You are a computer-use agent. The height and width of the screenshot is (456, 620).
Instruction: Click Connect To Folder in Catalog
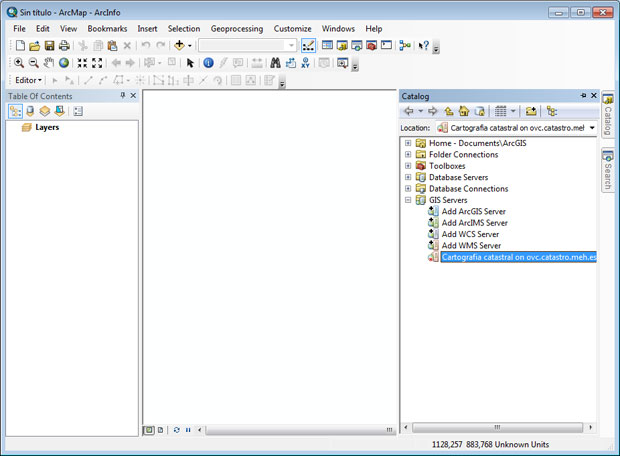(531, 112)
